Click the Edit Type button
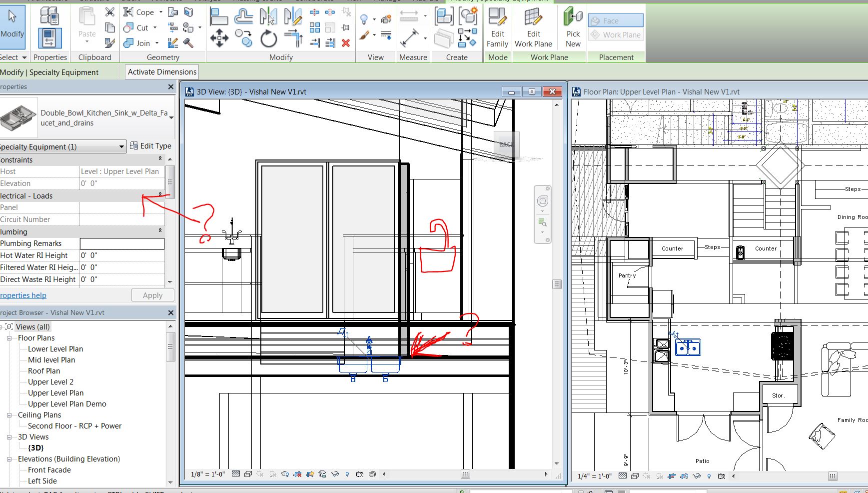The width and height of the screenshot is (868, 493). point(150,146)
